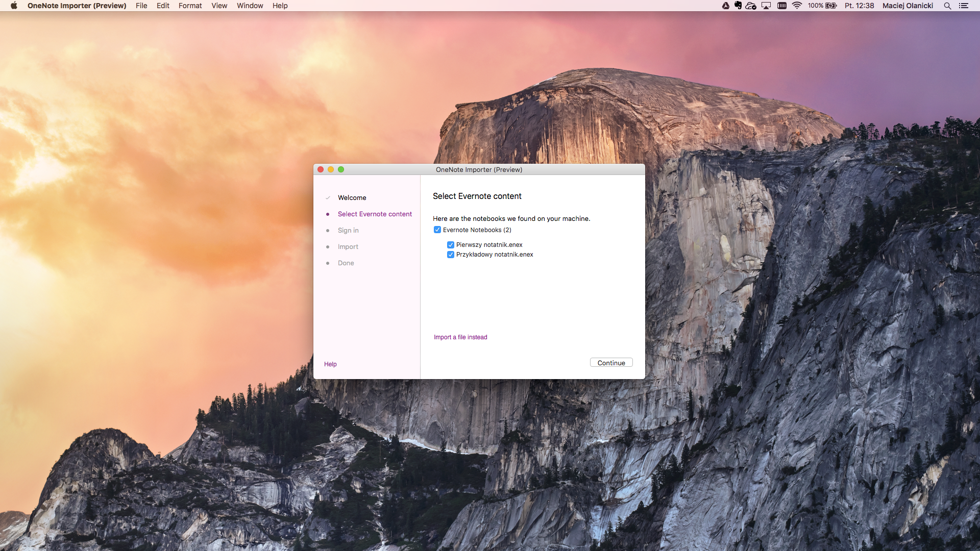The width and height of the screenshot is (980, 551).
Task: Open Notification Center list icon
Action: 963,6
